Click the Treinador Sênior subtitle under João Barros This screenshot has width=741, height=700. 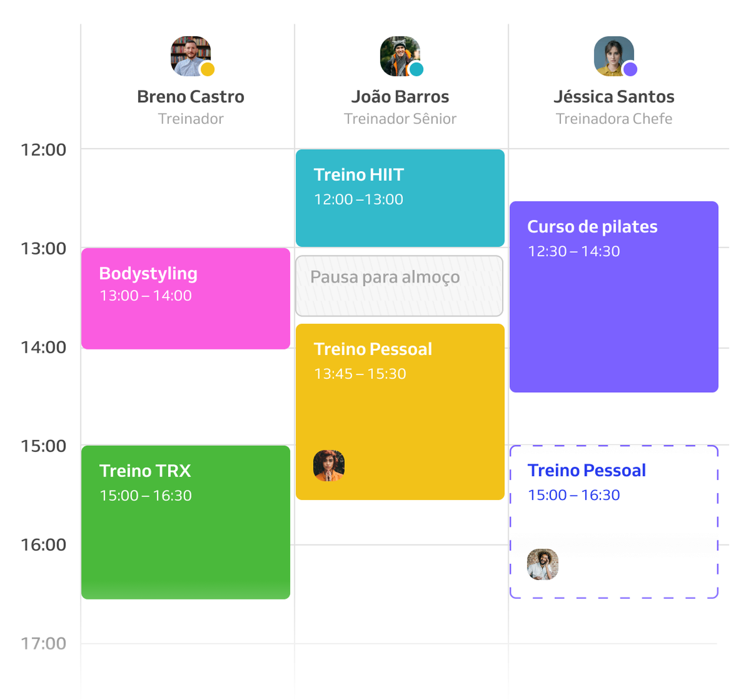pyautogui.click(x=400, y=119)
